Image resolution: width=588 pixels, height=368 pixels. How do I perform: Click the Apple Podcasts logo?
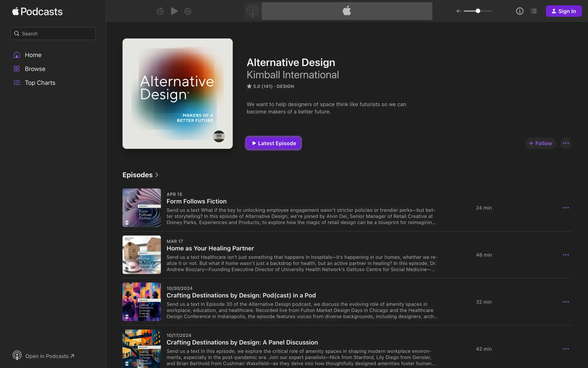pyautogui.click(x=37, y=11)
